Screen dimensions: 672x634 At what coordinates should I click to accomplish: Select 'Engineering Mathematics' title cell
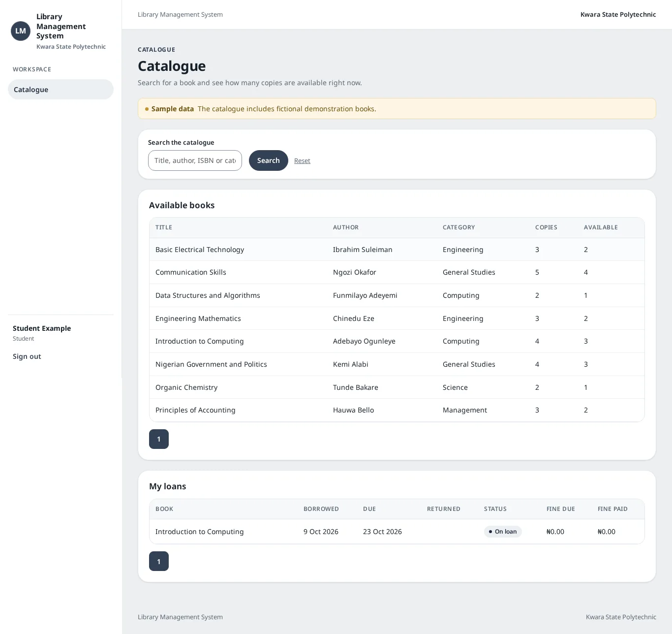[x=198, y=318]
